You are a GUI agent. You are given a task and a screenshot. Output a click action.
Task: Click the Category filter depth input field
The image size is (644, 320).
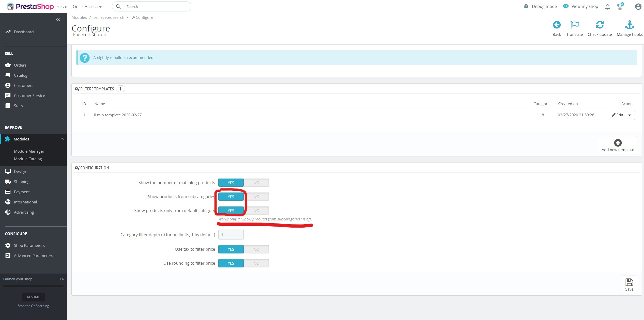[231, 234]
